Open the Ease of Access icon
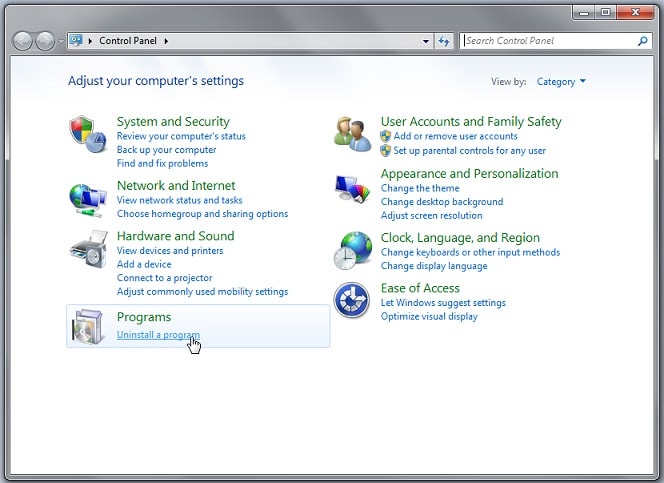 351,300
